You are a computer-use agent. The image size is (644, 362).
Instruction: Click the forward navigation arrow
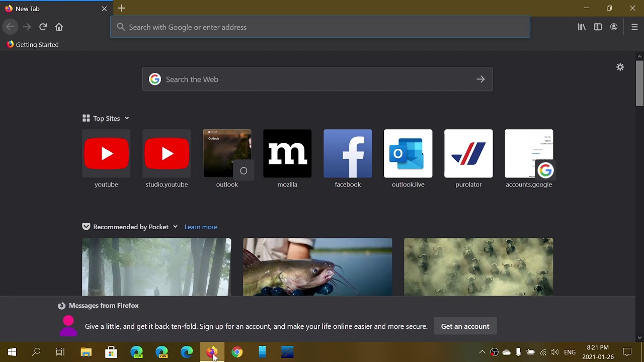(27, 27)
